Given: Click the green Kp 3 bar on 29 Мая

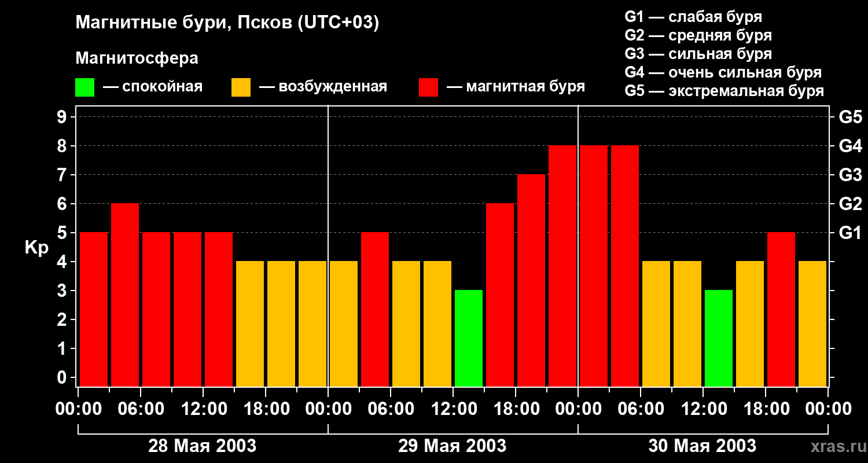Looking at the screenshot, I should tap(469, 339).
